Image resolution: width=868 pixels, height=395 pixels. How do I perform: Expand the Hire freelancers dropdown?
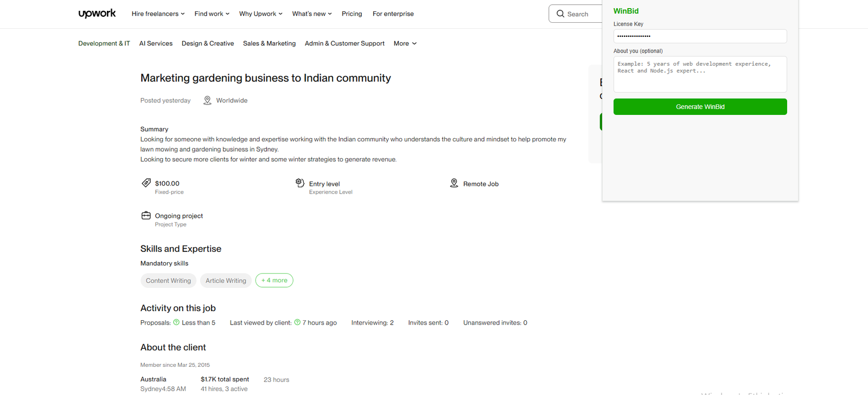tap(158, 14)
